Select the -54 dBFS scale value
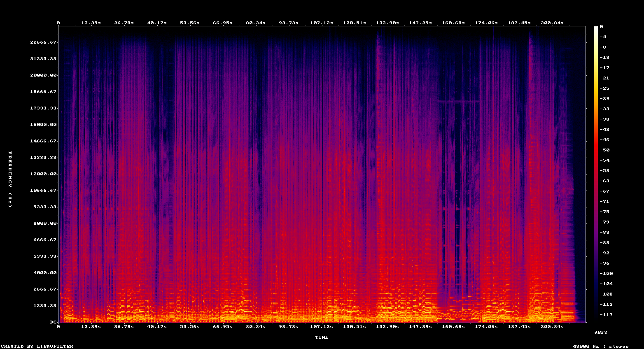The image size is (644, 349). pos(604,161)
